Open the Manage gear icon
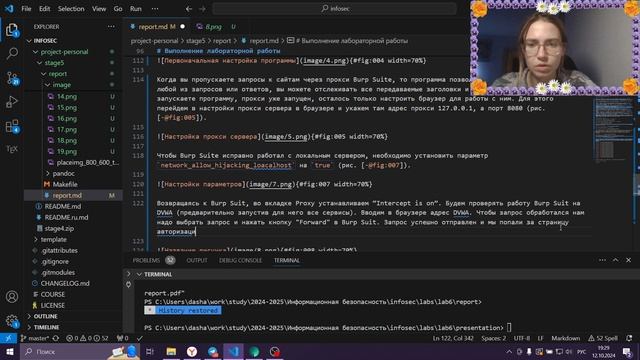Screen dimensions: 640x360 pos(12,321)
